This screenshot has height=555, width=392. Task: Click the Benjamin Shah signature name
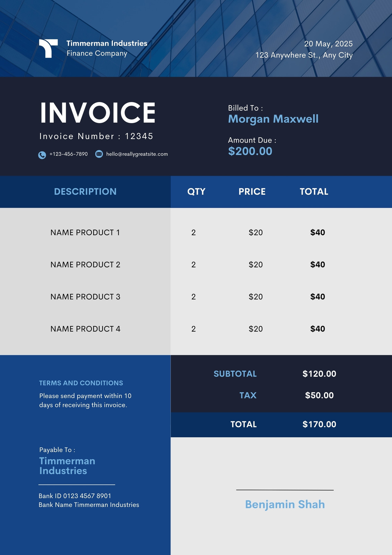(285, 504)
